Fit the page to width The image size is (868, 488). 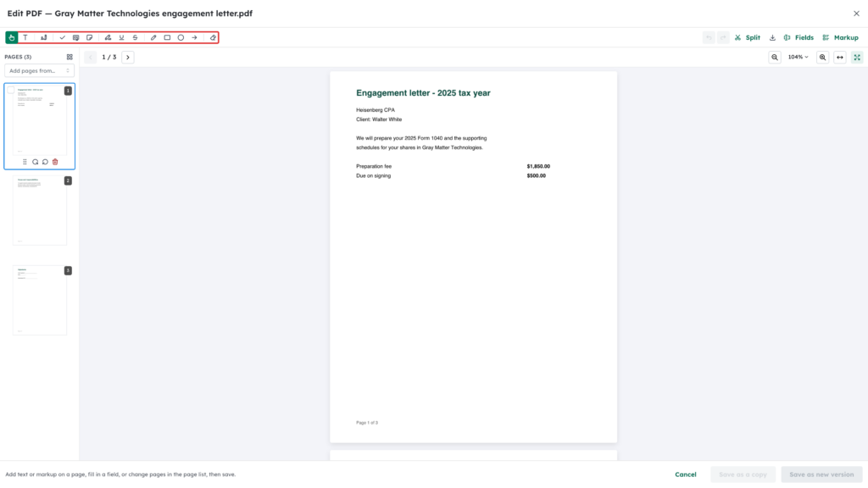click(x=840, y=57)
